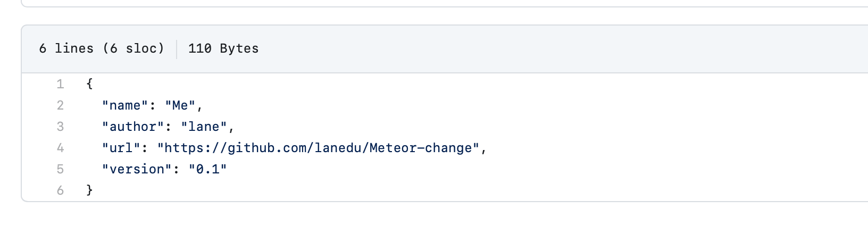Click line number 5 in gutter

click(x=60, y=169)
